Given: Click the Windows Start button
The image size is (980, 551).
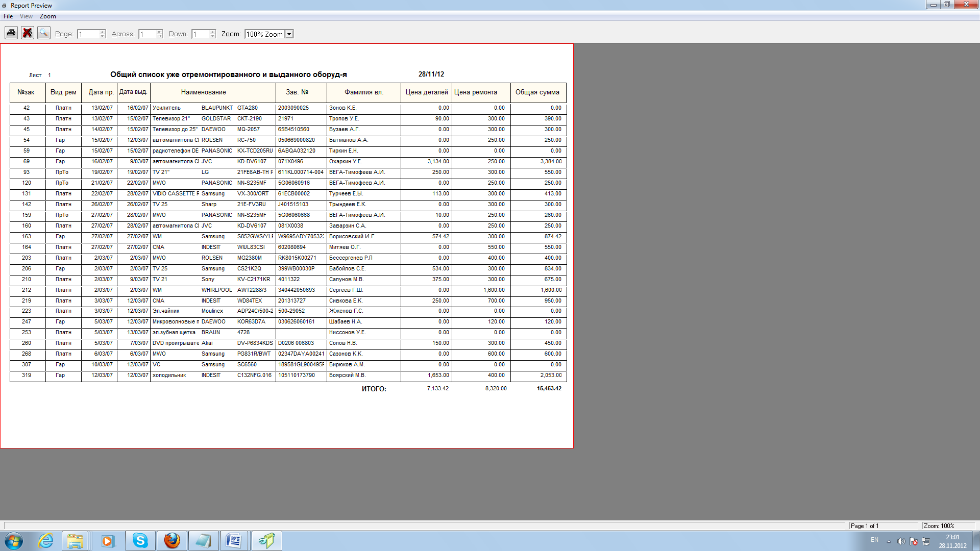Looking at the screenshot, I should pos(14,541).
